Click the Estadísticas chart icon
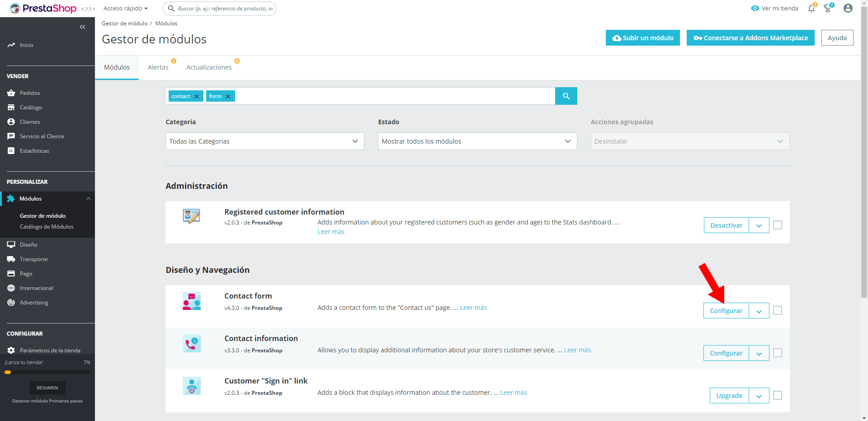The height and width of the screenshot is (421, 868). 11,151
